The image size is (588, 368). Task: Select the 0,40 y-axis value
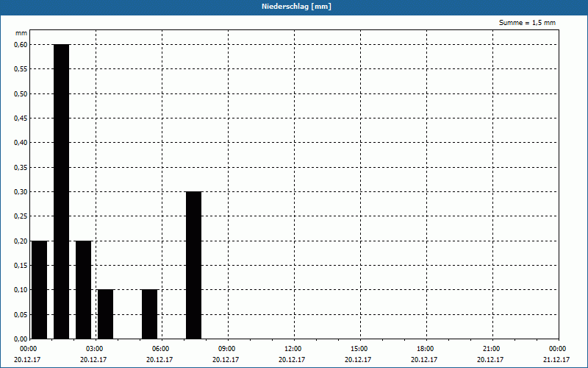[21, 143]
